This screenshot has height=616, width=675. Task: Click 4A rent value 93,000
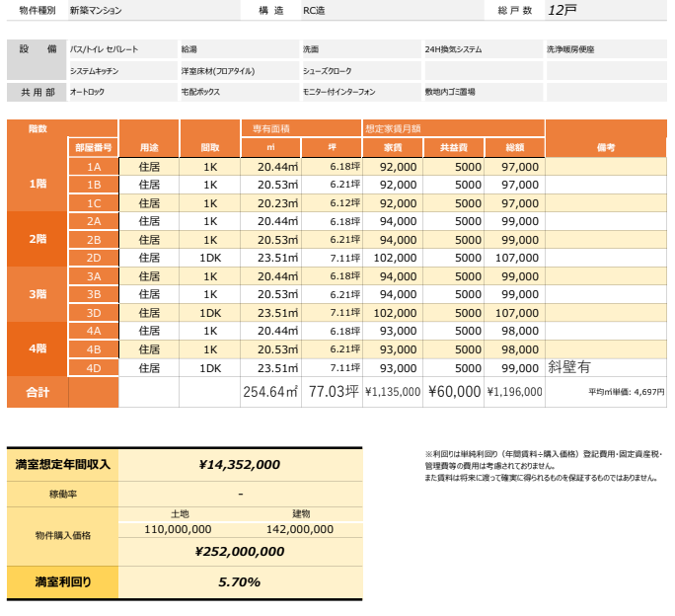point(393,331)
